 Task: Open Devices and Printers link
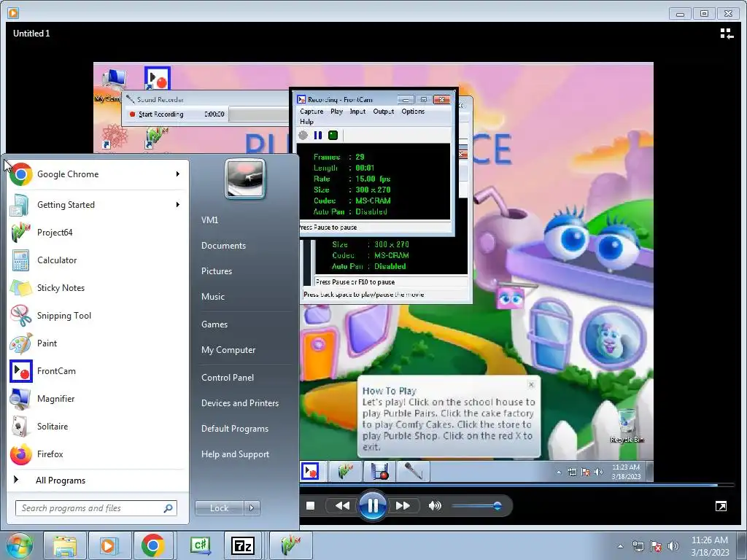coord(240,403)
